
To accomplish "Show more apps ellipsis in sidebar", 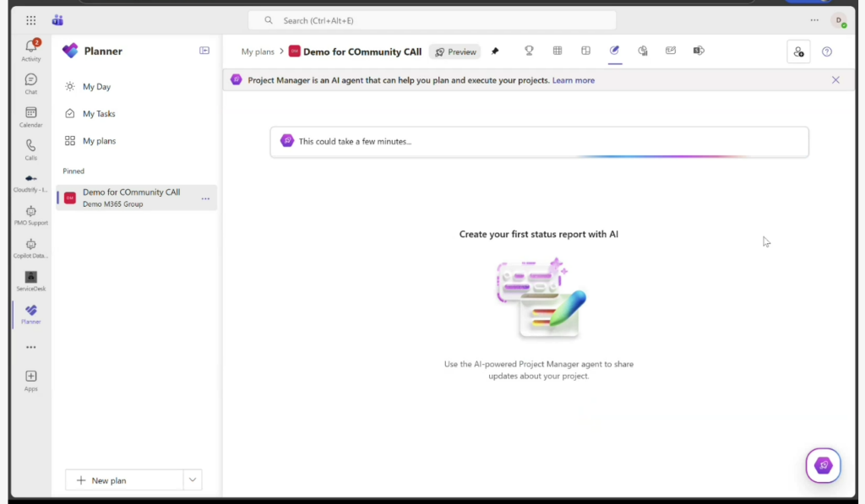I will 31,347.
